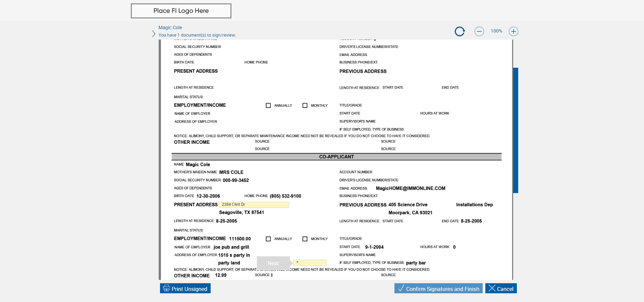
Task: Expand the document list chevron arrow
Action: (x=154, y=34)
